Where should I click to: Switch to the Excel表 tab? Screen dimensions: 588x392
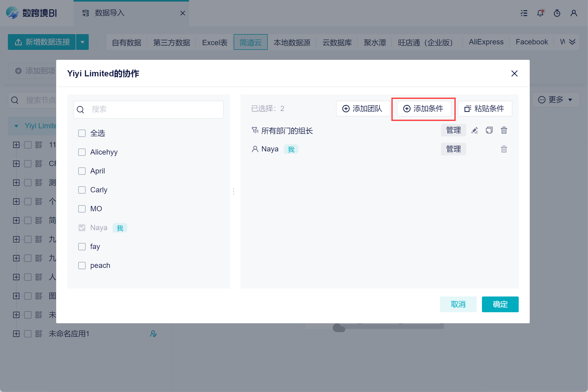tap(214, 42)
